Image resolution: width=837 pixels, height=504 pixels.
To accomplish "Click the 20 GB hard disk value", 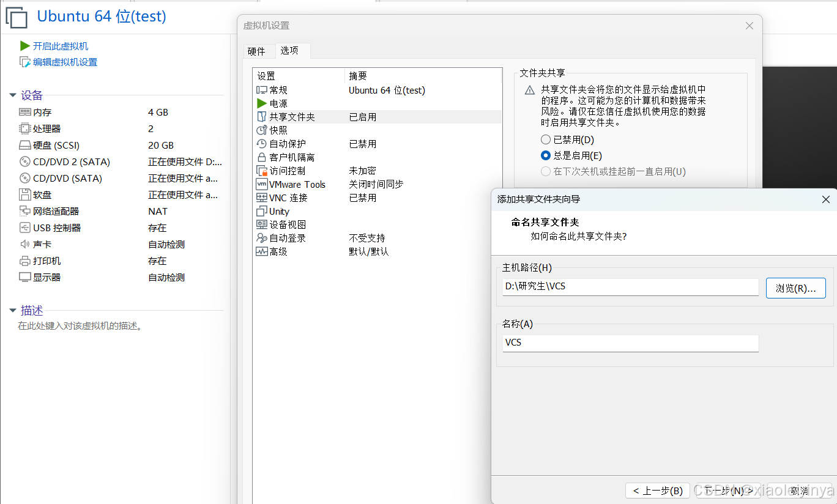I will (x=161, y=146).
